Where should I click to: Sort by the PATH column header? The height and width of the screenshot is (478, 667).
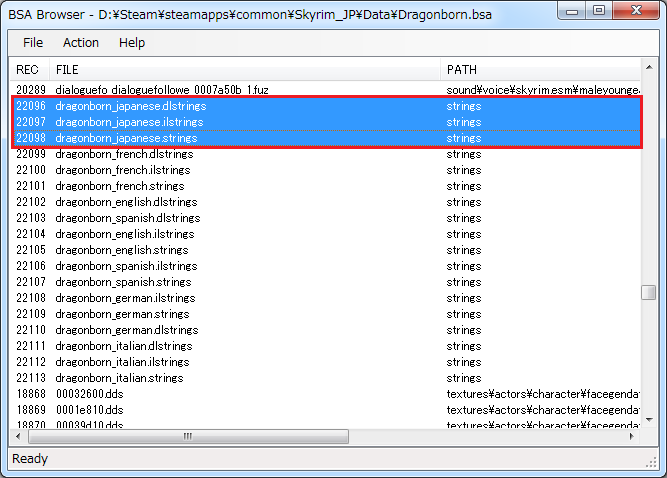point(540,69)
